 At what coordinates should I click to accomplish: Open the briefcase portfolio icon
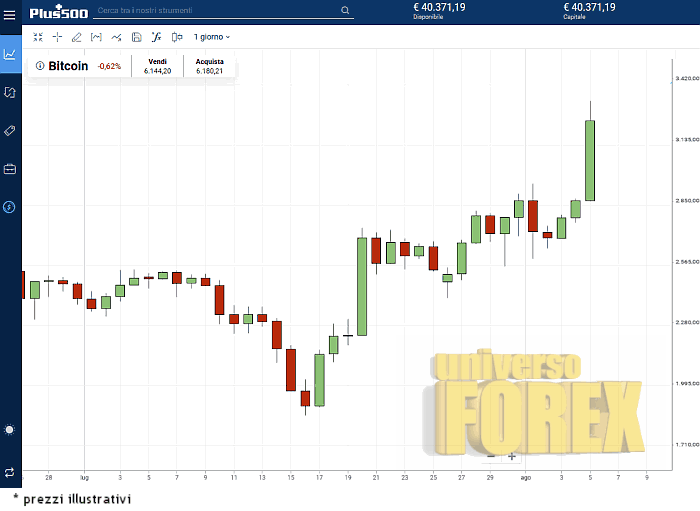[x=10, y=169]
